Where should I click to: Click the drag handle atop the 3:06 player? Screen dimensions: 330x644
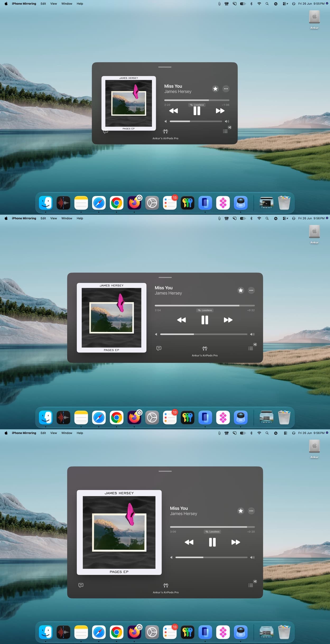(x=165, y=471)
